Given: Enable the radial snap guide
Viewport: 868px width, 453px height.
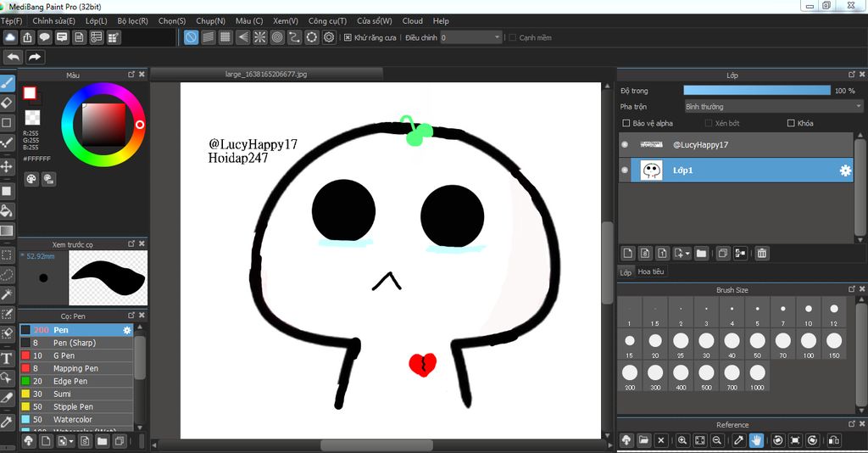Looking at the screenshot, I should tap(259, 37).
